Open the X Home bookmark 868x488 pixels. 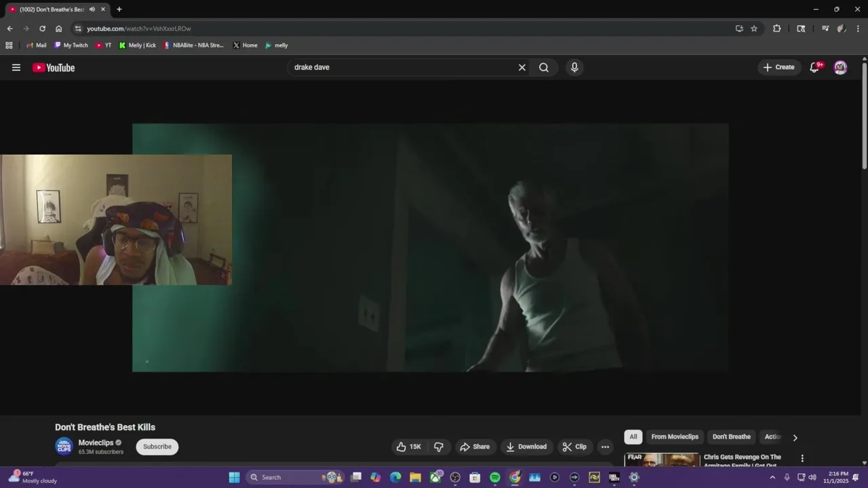pyautogui.click(x=245, y=45)
